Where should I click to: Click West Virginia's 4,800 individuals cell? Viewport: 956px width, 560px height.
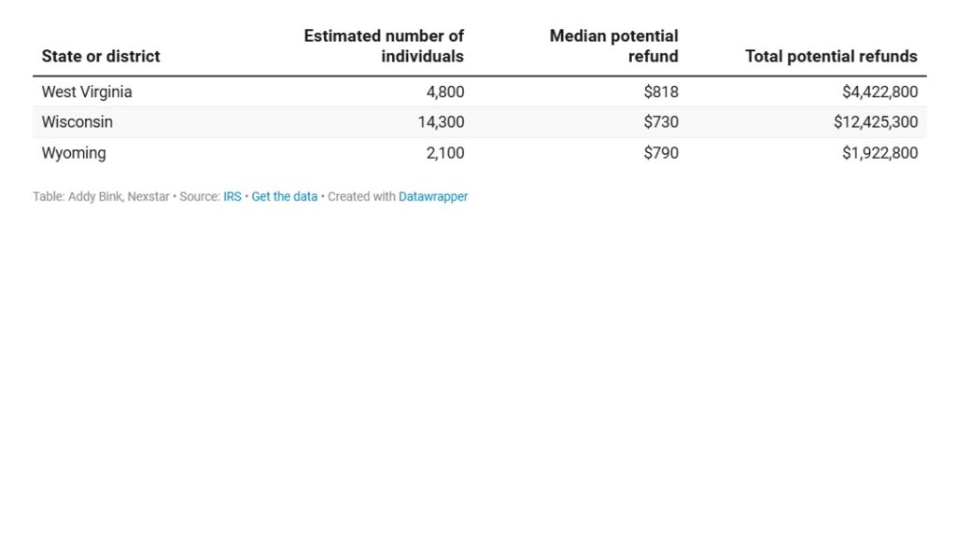445,91
